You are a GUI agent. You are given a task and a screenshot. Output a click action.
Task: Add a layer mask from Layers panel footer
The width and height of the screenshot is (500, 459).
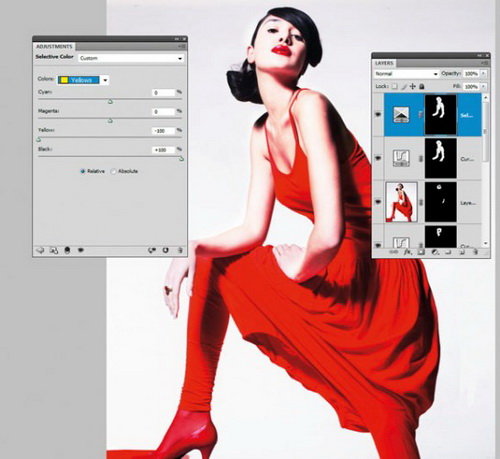[421, 252]
